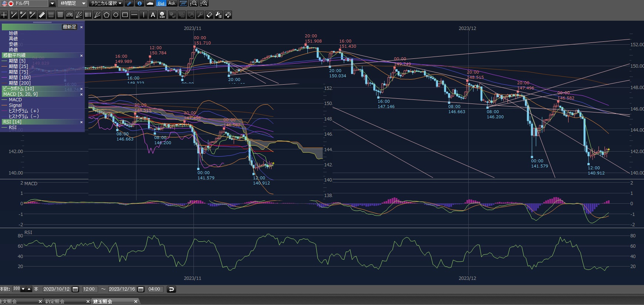Click the zoom out magnifier icon
Image resolution: width=644 pixels, height=305 pixels.
(193, 3)
